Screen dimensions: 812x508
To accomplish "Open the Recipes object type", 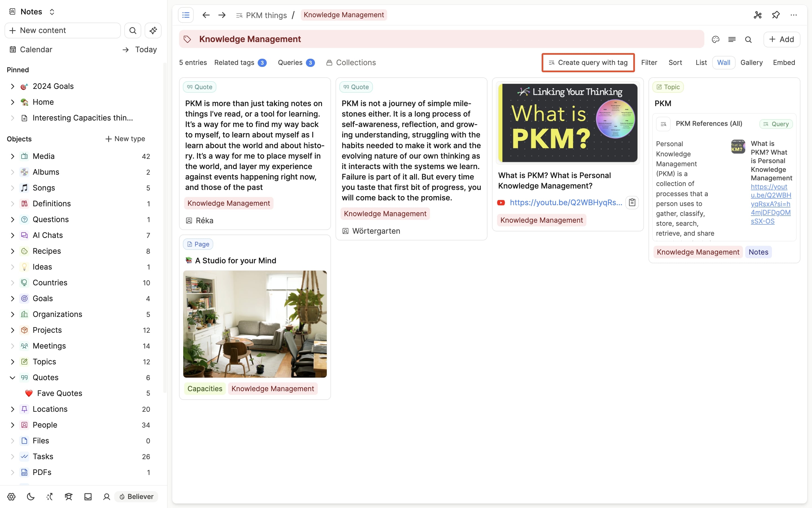I will [x=47, y=251].
